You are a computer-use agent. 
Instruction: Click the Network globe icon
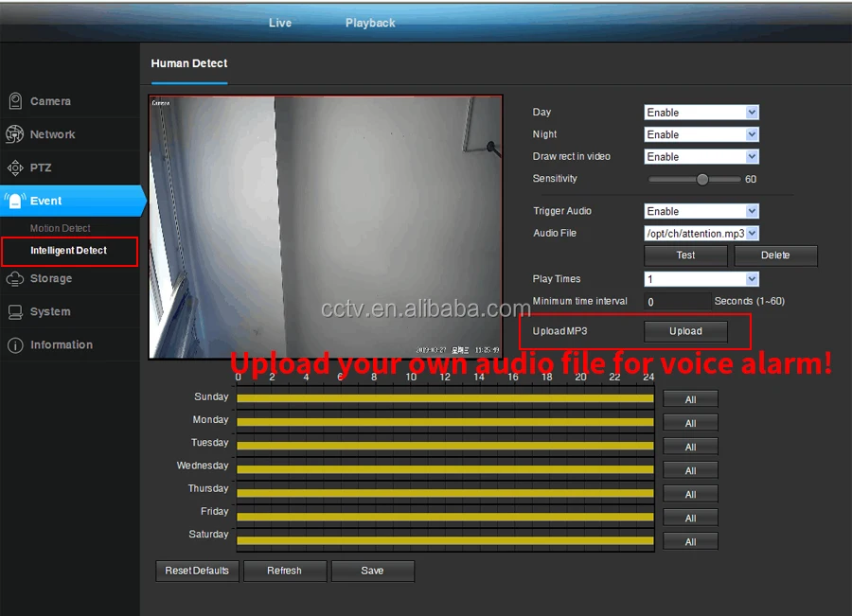15,134
